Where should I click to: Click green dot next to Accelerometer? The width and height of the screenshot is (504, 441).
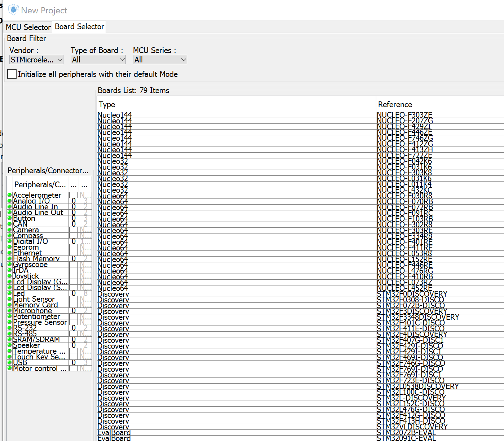pyautogui.click(x=10, y=195)
